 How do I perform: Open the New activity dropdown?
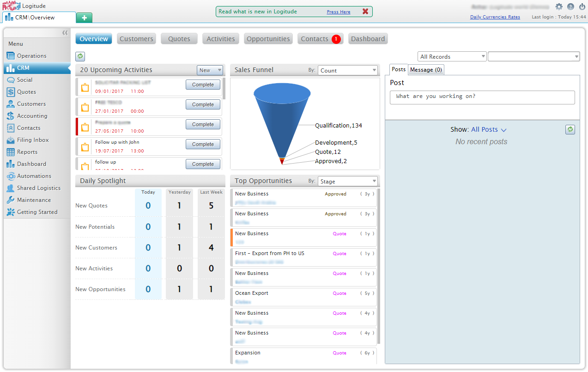click(x=210, y=70)
